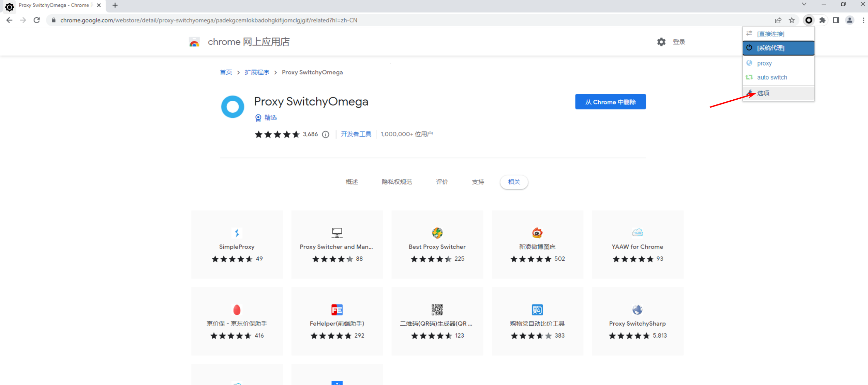Bookmark this page with star icon

click(x=792, y=20)
